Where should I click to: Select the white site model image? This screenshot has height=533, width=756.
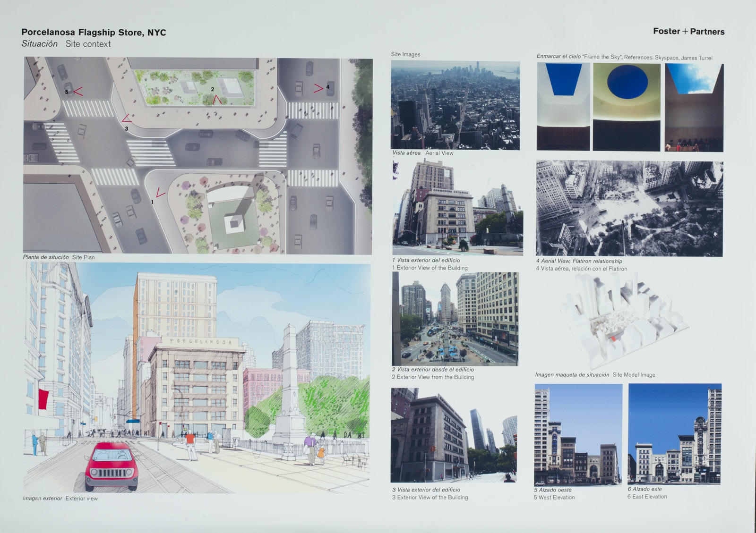click(x=624, y=321)
